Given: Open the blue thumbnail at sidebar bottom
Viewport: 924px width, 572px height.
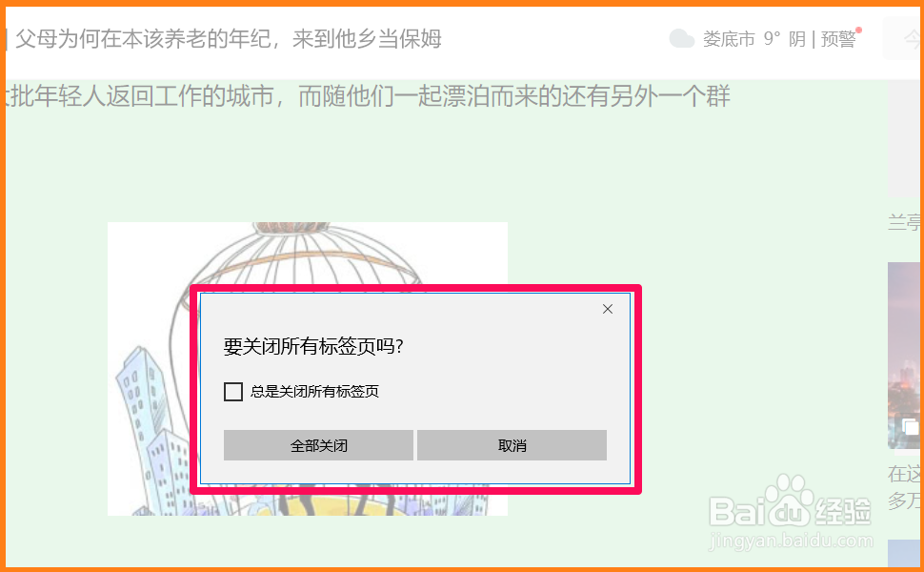Looking at the screenshot, I should (906, 553).
